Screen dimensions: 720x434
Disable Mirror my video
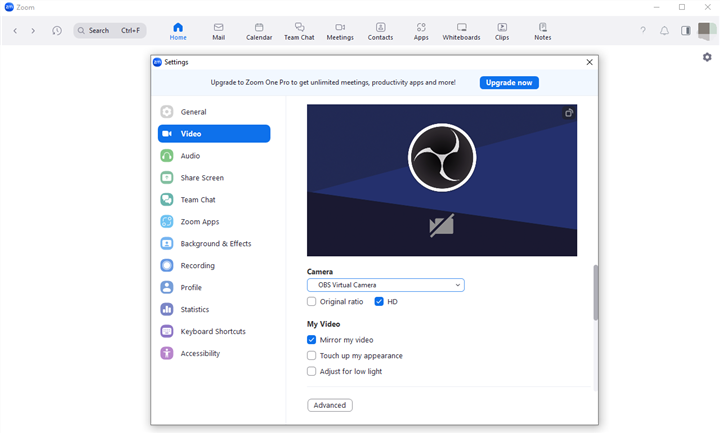pyautogui.click(x=311, y=340)
